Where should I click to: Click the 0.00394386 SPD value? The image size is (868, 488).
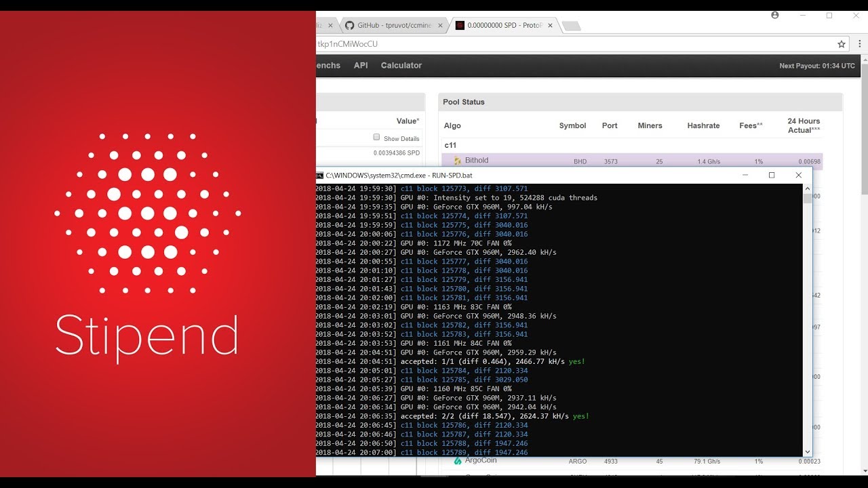(x=397, y=153)
